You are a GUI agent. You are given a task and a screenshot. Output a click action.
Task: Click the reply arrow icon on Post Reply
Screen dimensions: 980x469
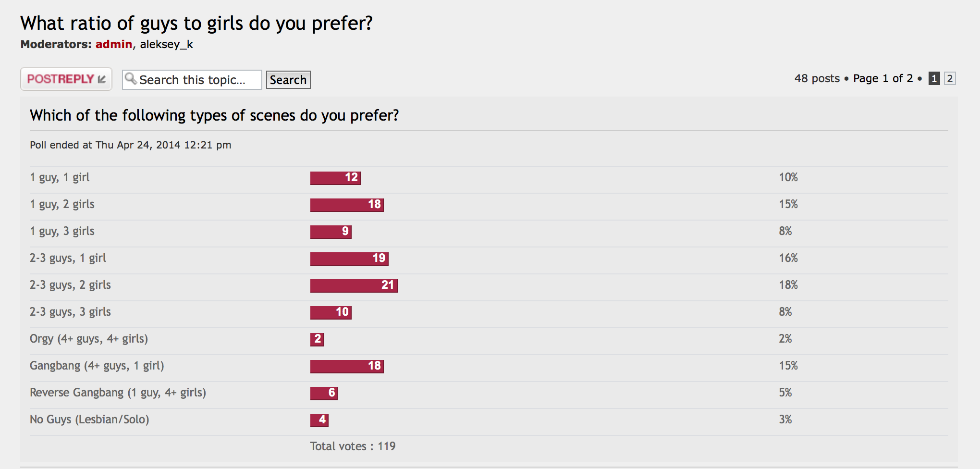point(102,79)
